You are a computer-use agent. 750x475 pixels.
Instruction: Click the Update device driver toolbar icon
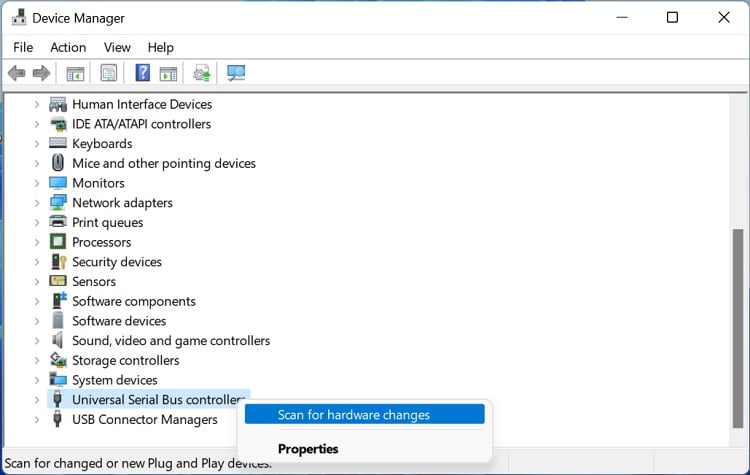tap(202, 73)
